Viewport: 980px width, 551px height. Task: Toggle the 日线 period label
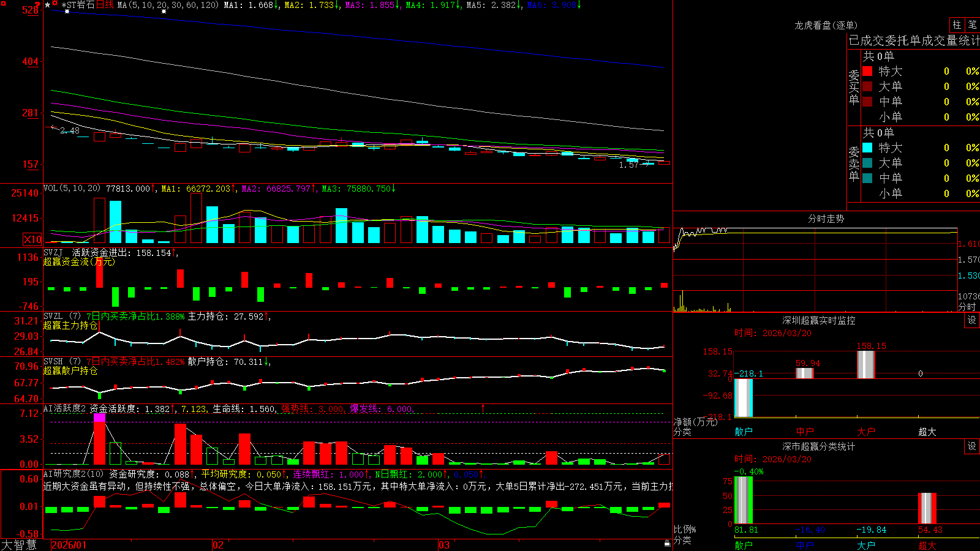pyautogui.click(x=105, y=5)
